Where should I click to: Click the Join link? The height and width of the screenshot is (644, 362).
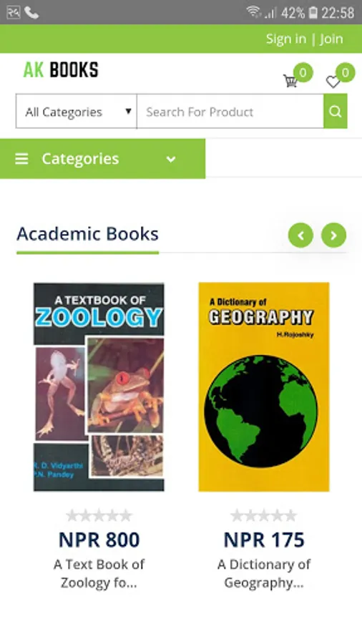point(331,39)
